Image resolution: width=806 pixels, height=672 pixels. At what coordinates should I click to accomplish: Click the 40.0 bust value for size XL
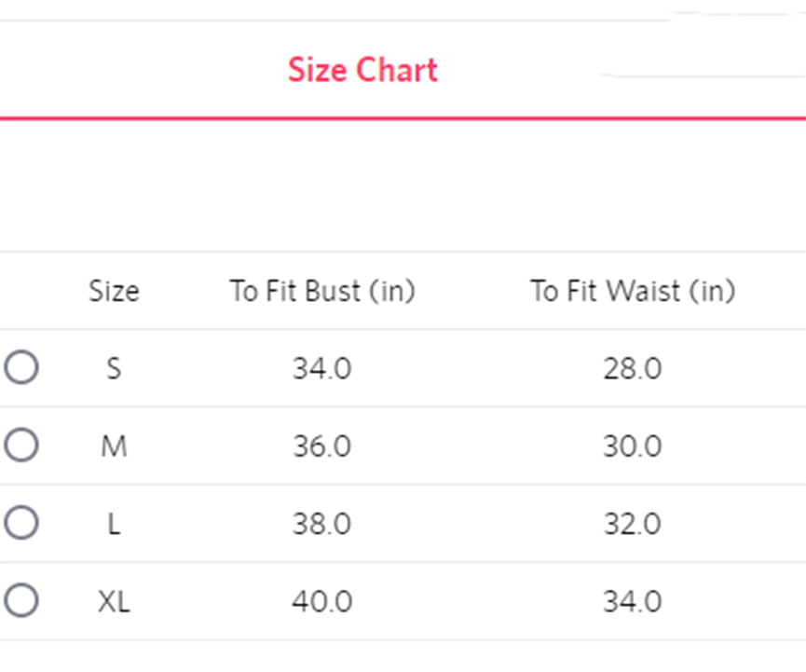(323, 601)
